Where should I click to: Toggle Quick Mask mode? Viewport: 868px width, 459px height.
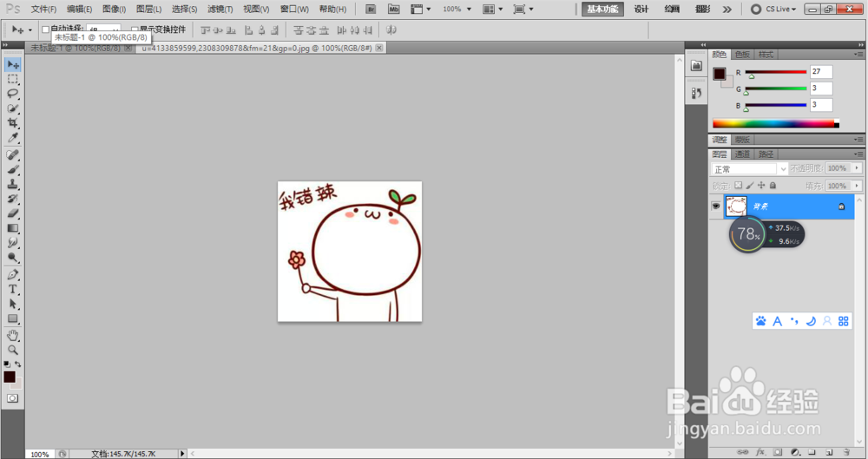tap(12, 398)
